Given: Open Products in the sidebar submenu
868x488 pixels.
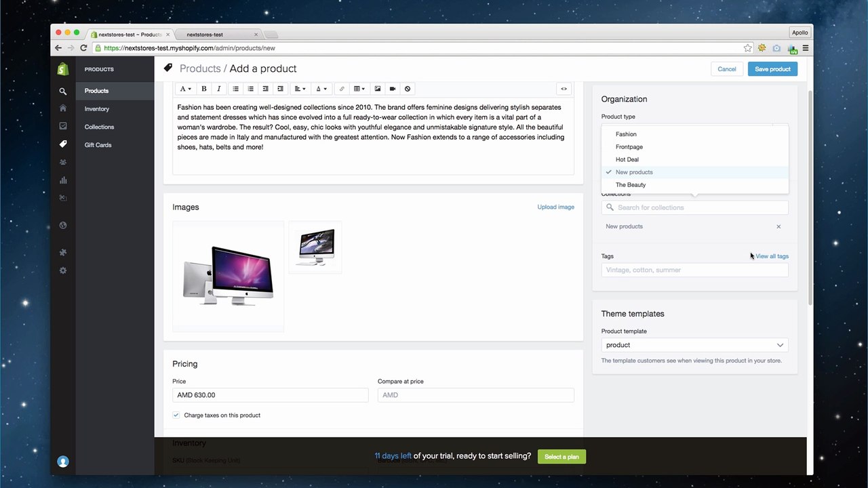Looking at the screenshot, I should 96,91.
